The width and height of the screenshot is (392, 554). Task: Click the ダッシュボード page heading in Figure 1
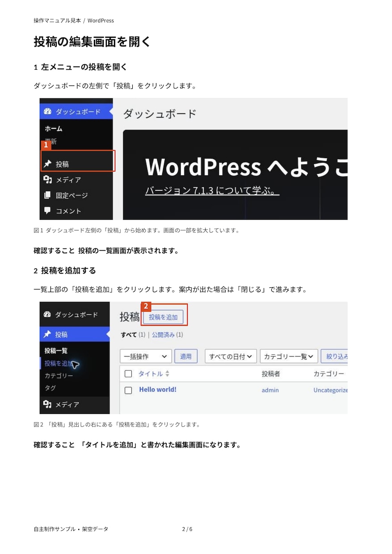coord(160,113)
